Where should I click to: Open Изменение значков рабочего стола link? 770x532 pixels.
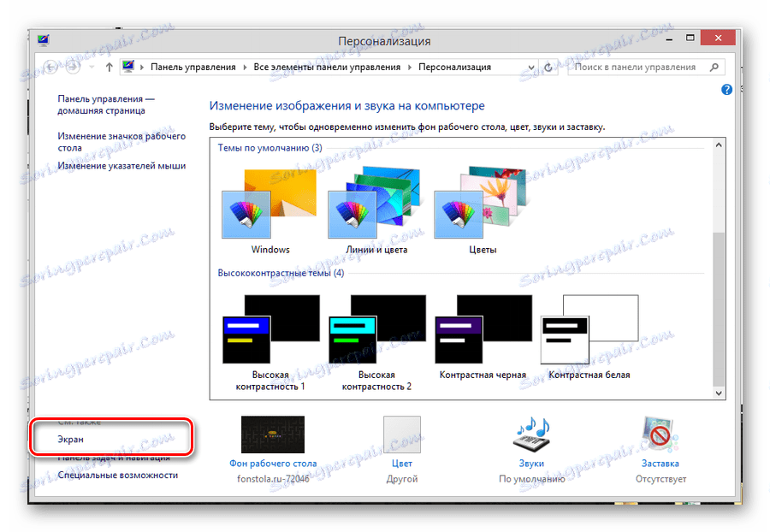121,142
